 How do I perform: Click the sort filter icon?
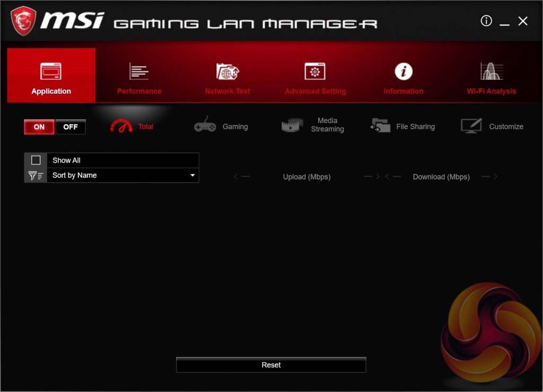(36, 176)
